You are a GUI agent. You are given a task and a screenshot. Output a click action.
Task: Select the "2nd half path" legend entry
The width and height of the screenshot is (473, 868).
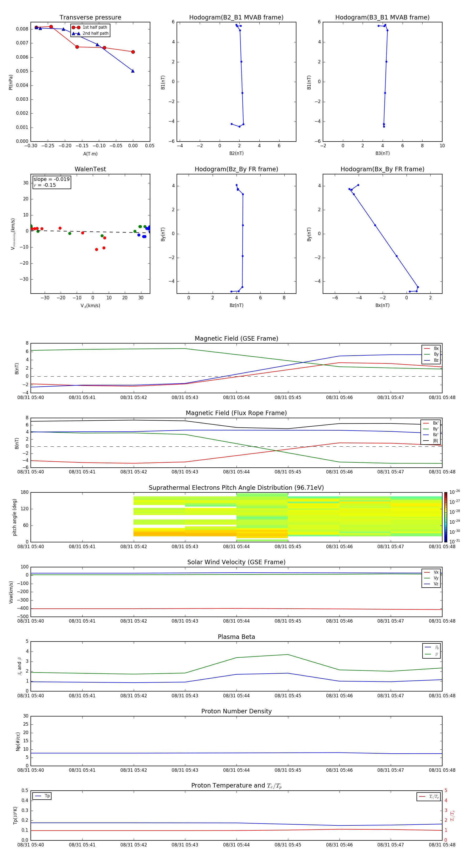(90, 33)
